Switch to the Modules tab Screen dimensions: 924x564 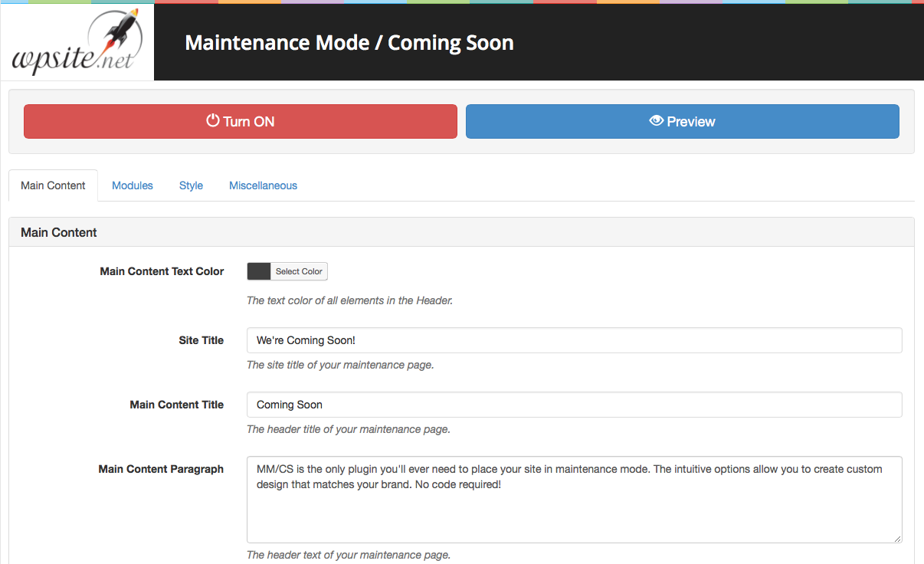coord(133,185)
